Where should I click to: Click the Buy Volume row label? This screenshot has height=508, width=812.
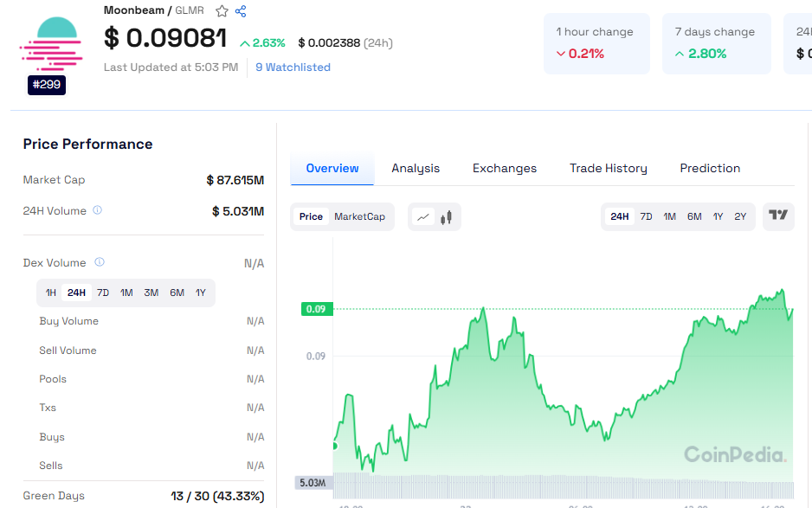pos(69,321)
